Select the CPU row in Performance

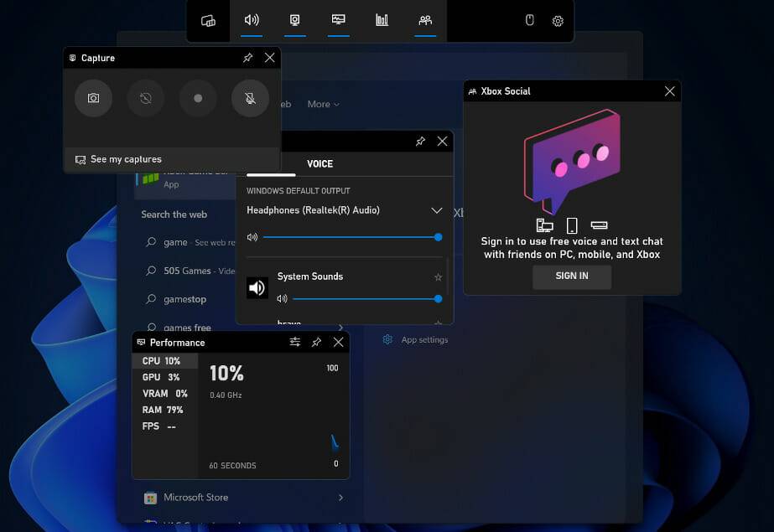164,360
